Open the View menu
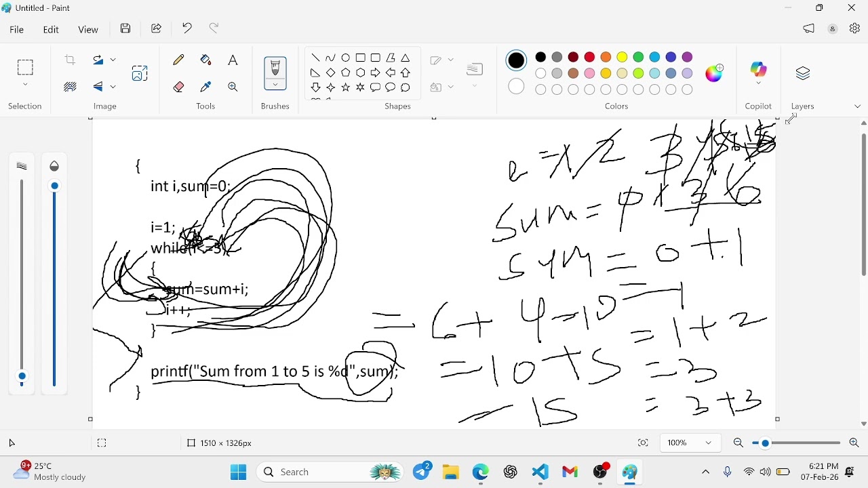 click(88, 30)
